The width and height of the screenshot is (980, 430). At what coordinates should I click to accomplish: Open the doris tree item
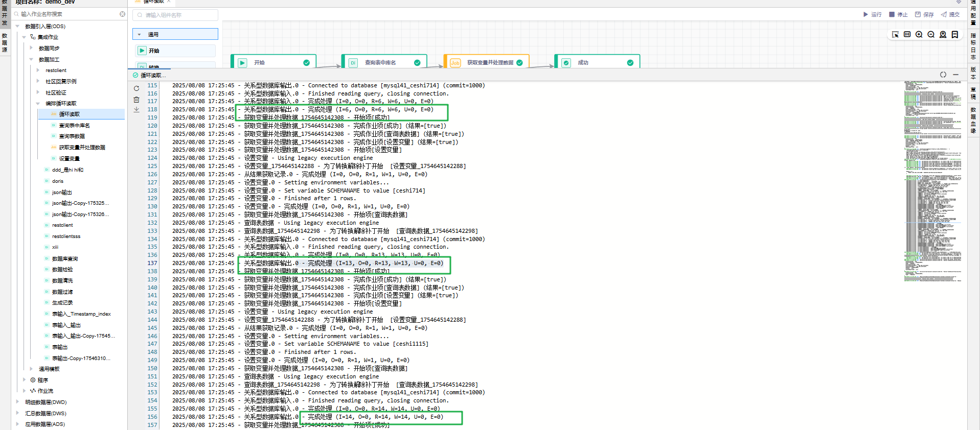tap(58, 181)
